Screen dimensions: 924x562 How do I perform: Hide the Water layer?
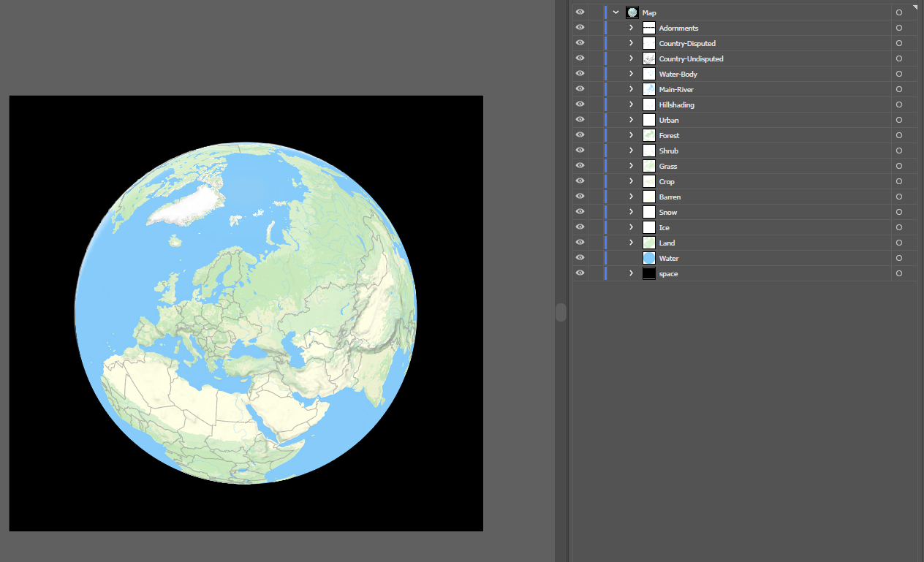point(580,258)
